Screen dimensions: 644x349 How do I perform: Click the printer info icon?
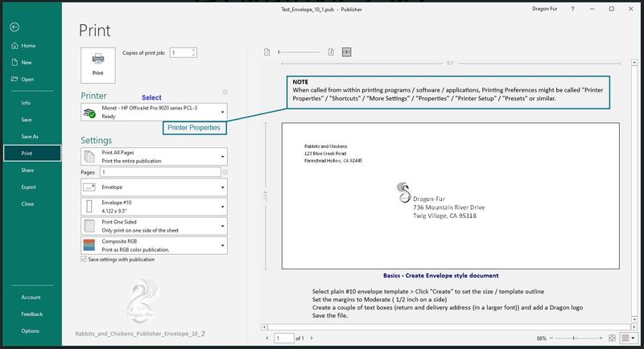click(x=224, y=92)
